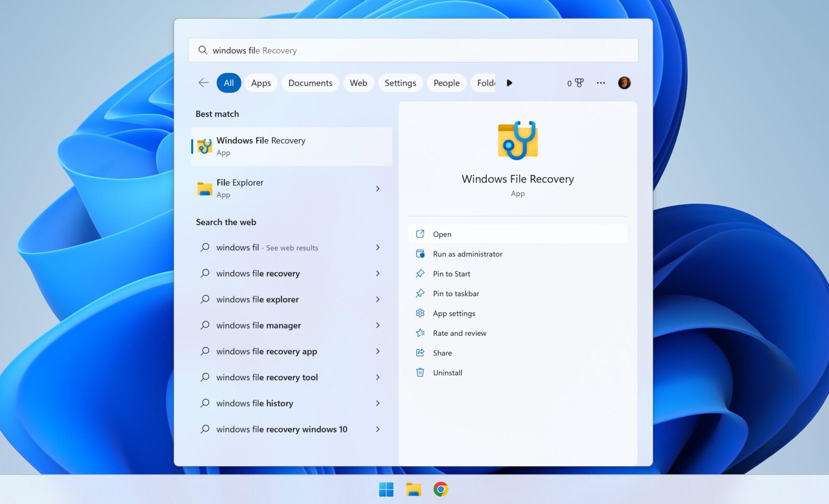Open Chrome from the taskbar
829x504 pixels.
tap(441, 488)
